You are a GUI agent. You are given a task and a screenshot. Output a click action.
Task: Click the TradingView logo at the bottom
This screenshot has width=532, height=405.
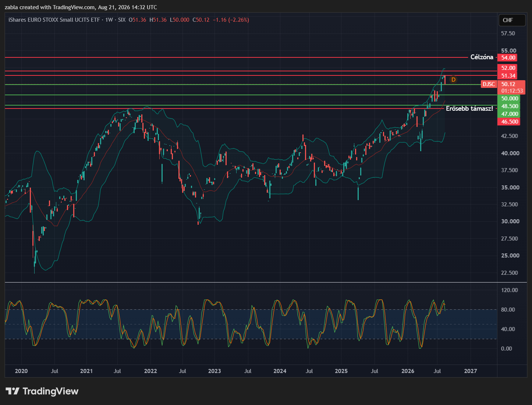coord(42,391)
